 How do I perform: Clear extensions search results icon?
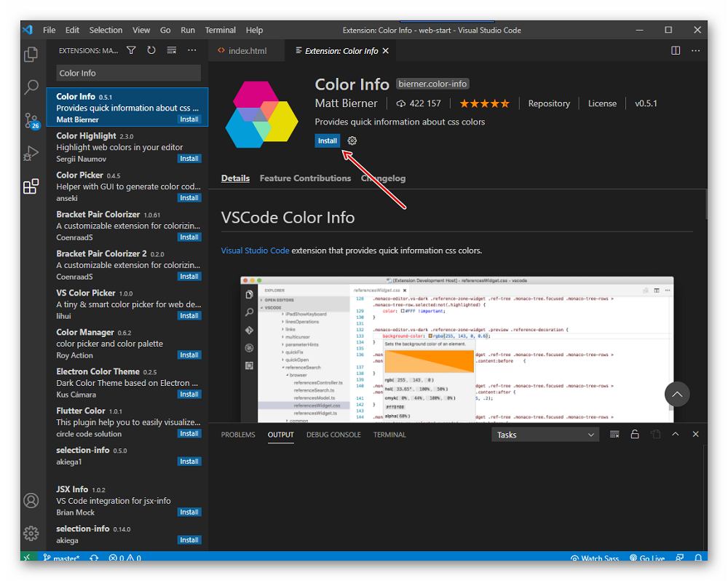[172, 50]
